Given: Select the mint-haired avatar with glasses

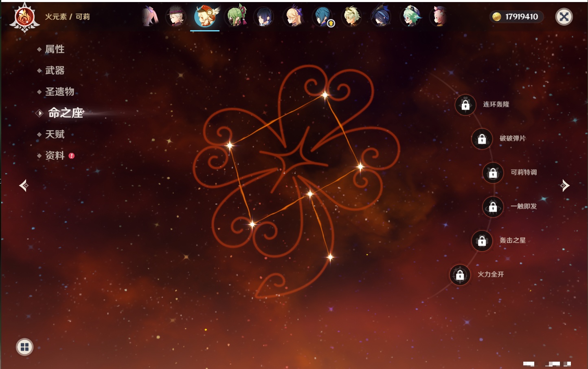Looking at the screenshot, I should click(410, 17).
